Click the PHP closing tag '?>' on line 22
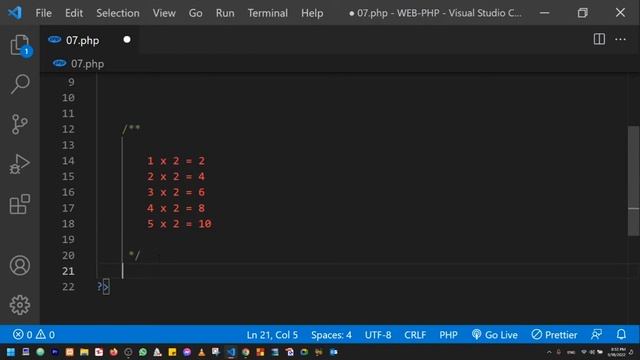Image resolution: width=640 pixels, height=360 pixels. (103, 287)
